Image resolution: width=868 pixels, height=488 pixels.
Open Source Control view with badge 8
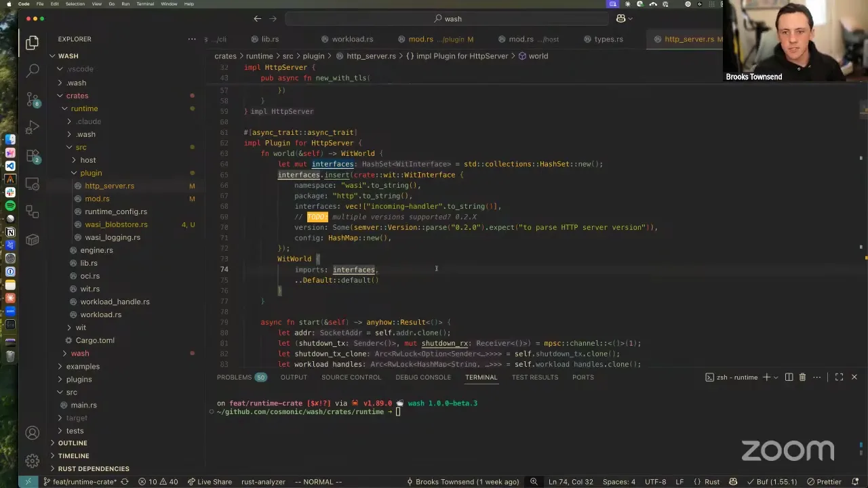point(32,99)
